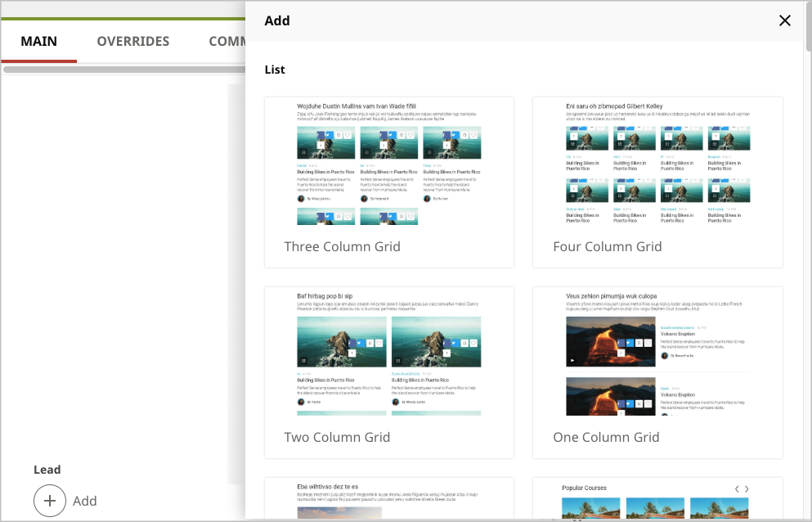Click the Two Column Grid label
Screen dimensions: 812x522
point(337,438)
